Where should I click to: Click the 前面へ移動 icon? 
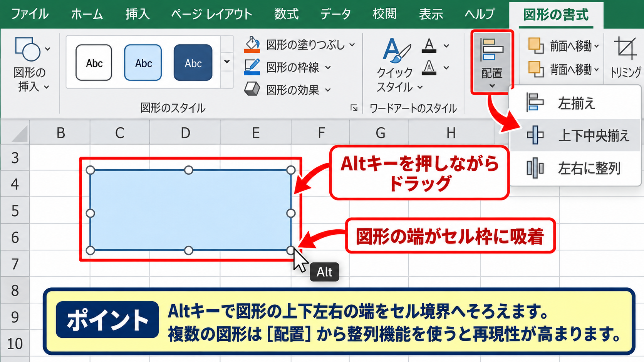pos(535,46)
